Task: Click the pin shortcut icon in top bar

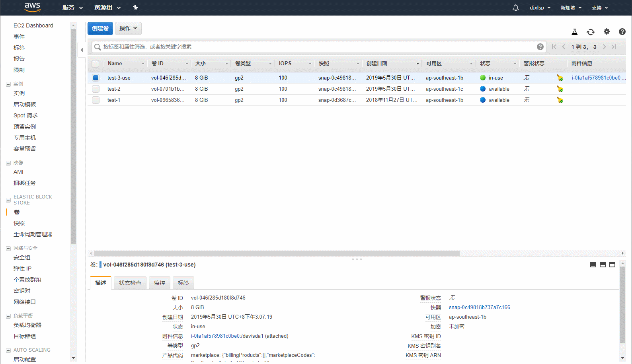Action: pyautogui.click(x=135, y=8)
